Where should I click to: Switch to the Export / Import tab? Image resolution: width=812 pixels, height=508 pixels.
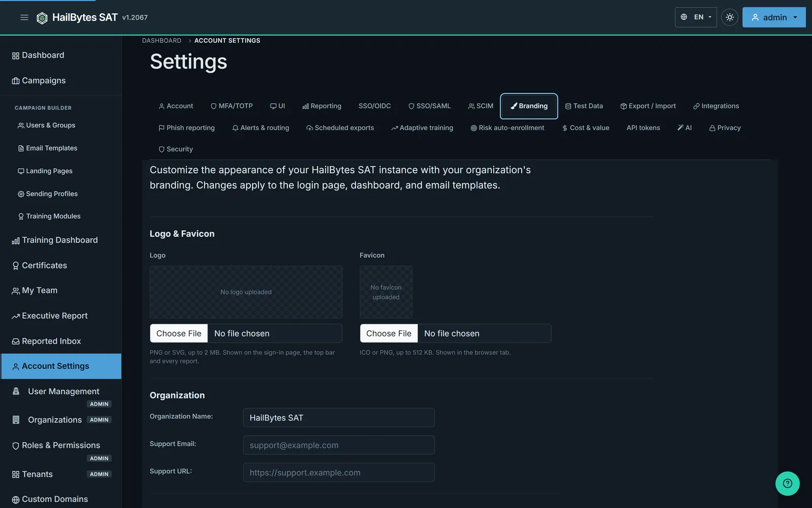[648, 106]
